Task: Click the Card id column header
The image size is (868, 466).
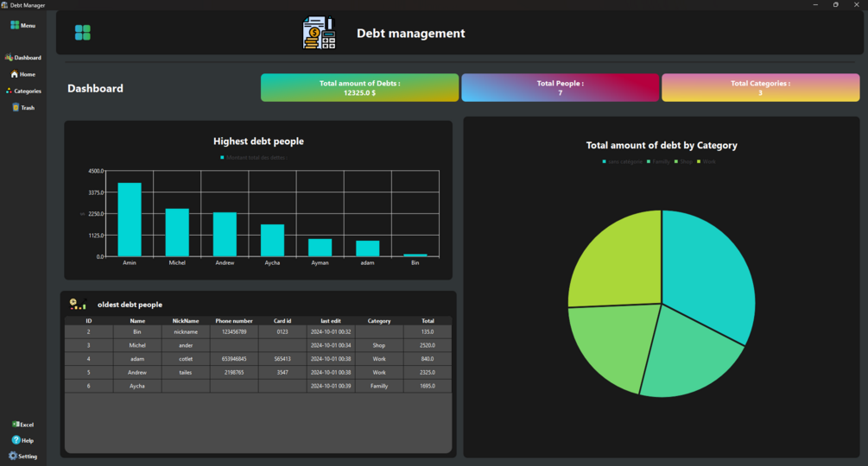Action: (x=282, y=321)
